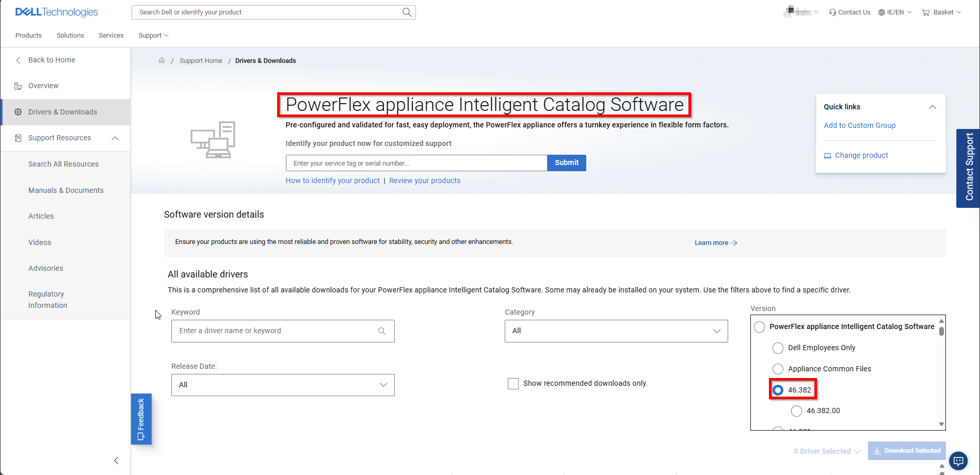Click the search magnifier in the search bar
Screen dimensions: 980x475
click(x=407, y=12)
